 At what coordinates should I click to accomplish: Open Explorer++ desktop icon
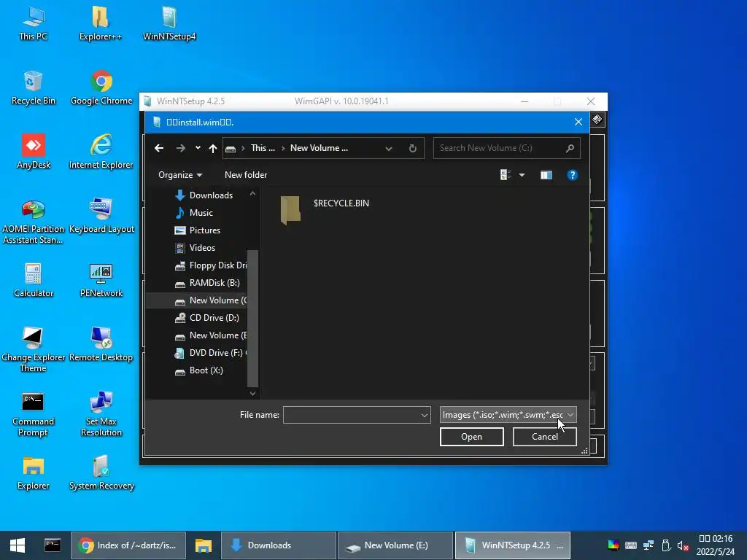pyautogui.click(x=100, y=24)
